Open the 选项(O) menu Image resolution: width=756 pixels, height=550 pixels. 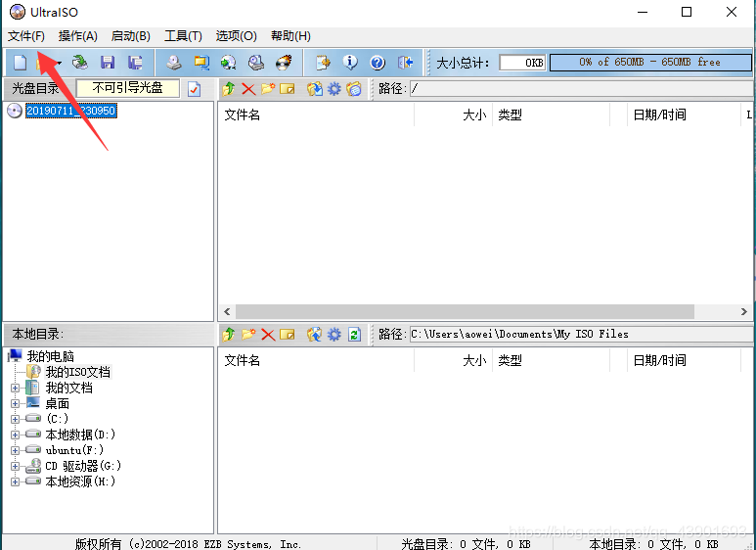[x=237, y=36]
